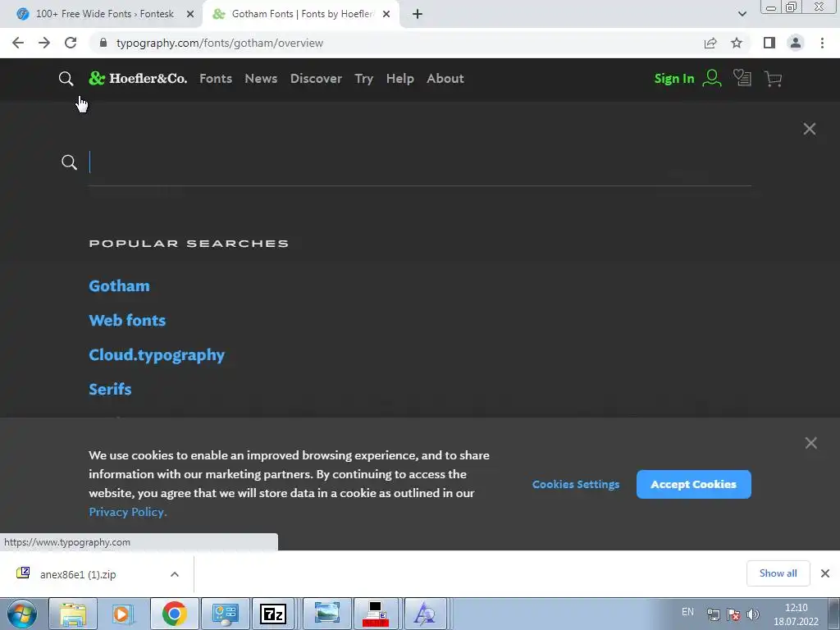Open the font viewer taskbar icon
This screenshot has width=840, height=630.
[x=425, y=614]
